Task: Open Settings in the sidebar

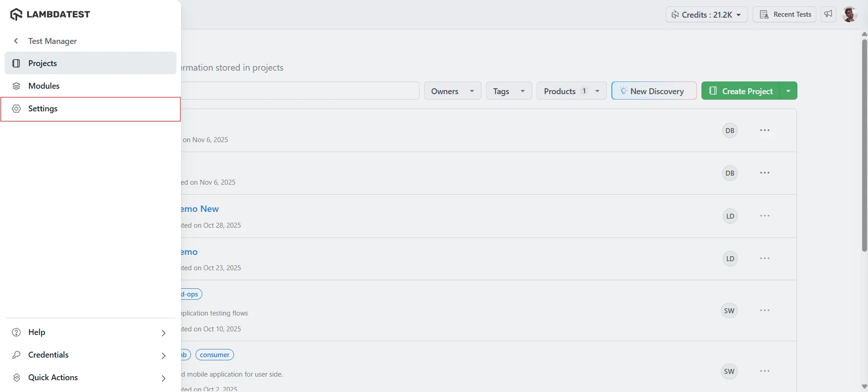Action: pos(43,109)
